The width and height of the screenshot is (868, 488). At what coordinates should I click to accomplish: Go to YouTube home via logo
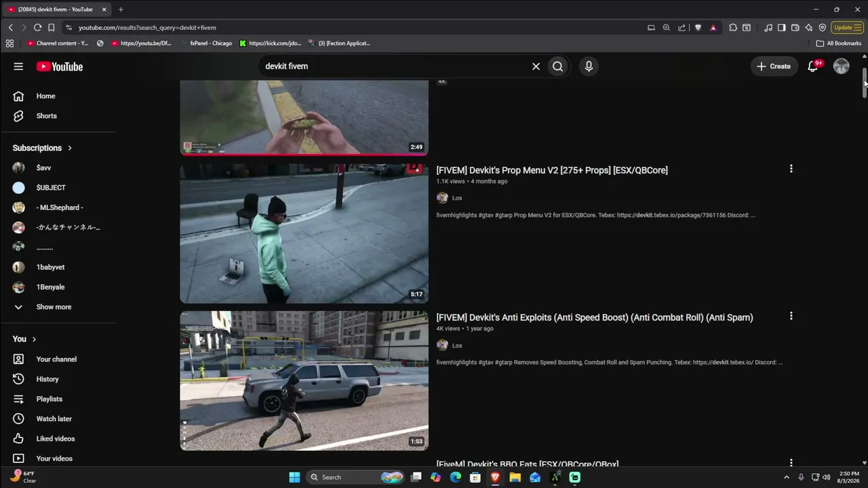(x=60, y=66)
